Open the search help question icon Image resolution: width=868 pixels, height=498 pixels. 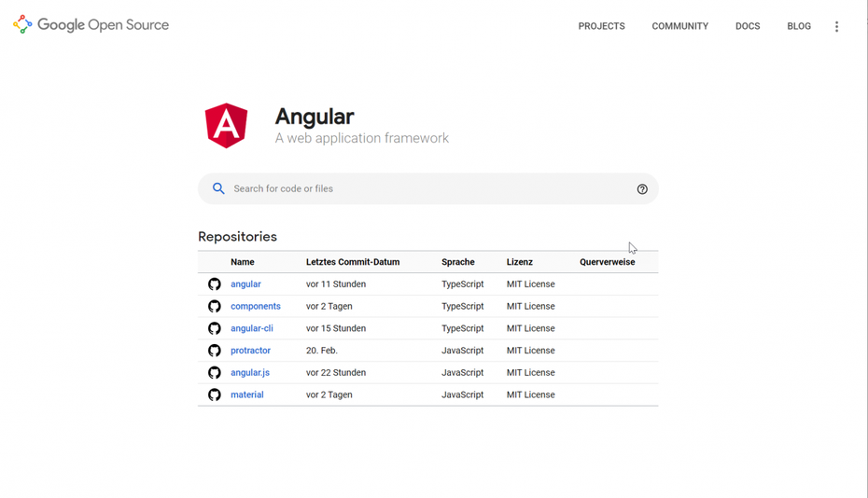pos(642,189)
